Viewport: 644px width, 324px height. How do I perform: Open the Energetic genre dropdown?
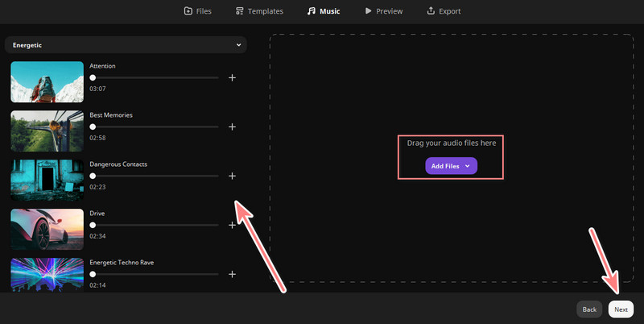[126, 45]
